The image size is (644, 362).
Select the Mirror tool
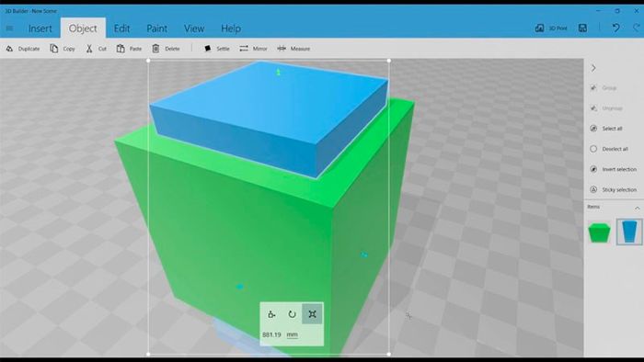[x=253, y=49]
